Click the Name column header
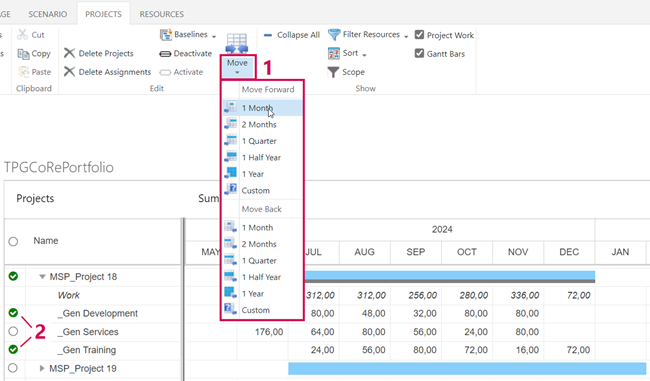This screenshot has height=381, width=650. click(x=46, y=240)
